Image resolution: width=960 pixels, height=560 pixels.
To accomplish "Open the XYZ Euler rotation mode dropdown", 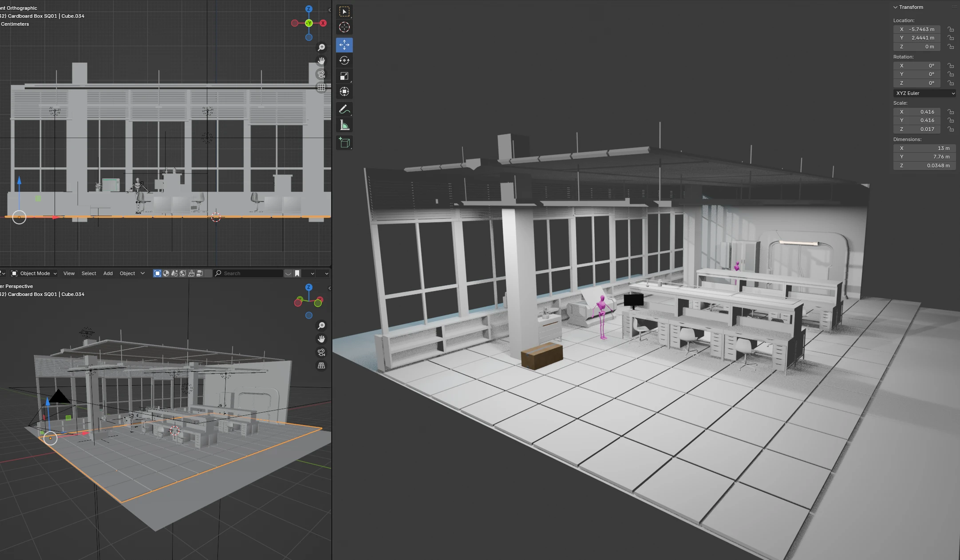I will pos(924,93).
